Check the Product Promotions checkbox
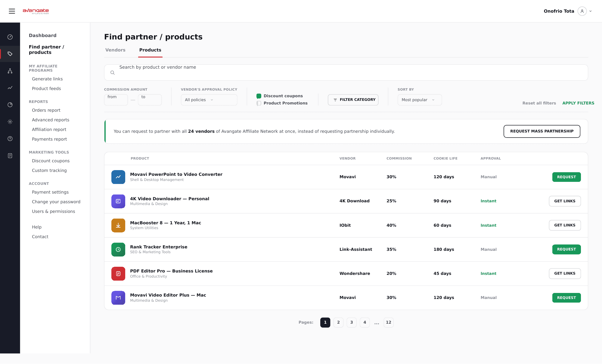The image size is (602, 364). tap(259, 103)
